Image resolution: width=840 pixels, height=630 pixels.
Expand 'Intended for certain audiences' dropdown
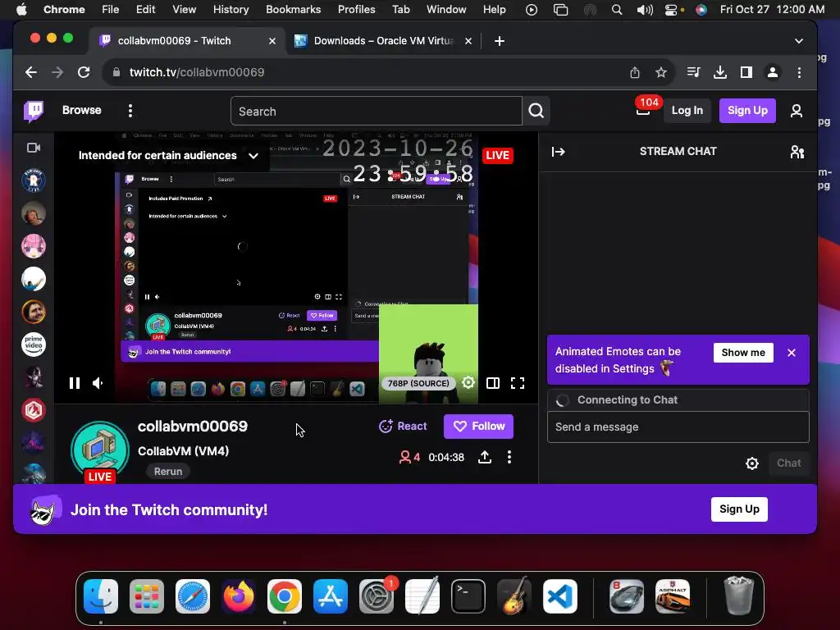click(x=167, y=155)
